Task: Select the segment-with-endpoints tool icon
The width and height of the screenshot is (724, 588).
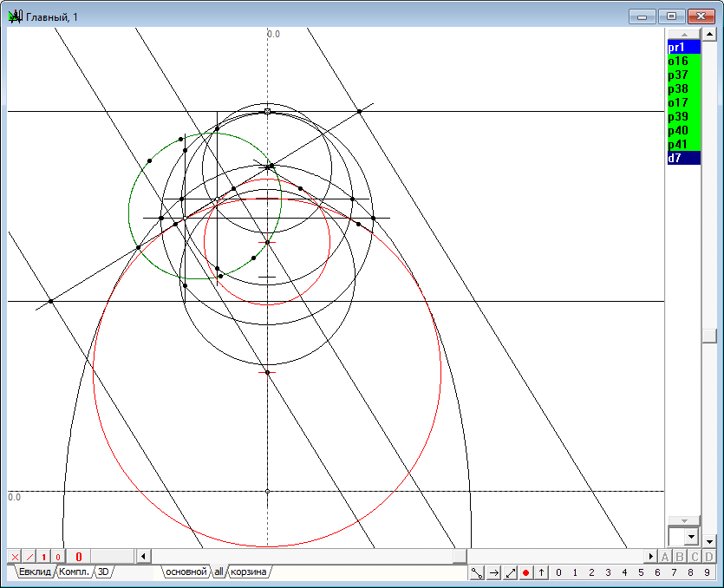Action: pyautogui.click(x=477, y=572)
